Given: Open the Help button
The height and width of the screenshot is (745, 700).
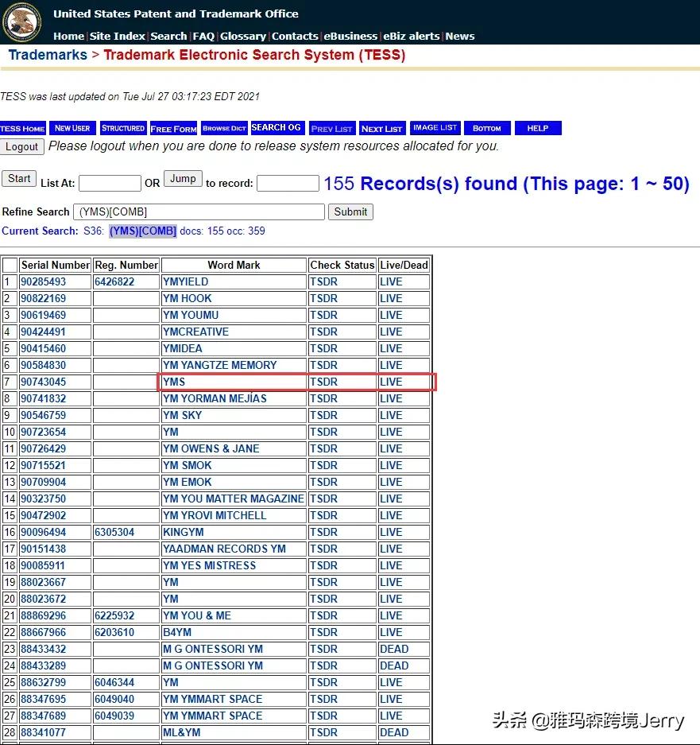Looking at the screenshot, I should point(538,128).
